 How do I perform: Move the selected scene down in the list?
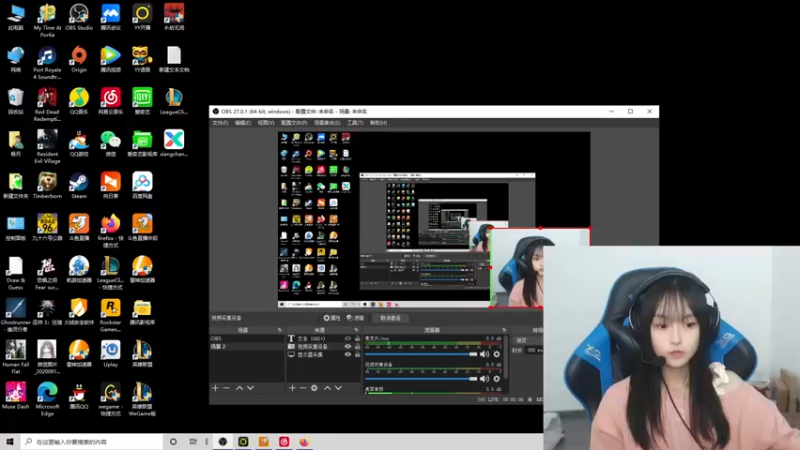tap(251, 388)
